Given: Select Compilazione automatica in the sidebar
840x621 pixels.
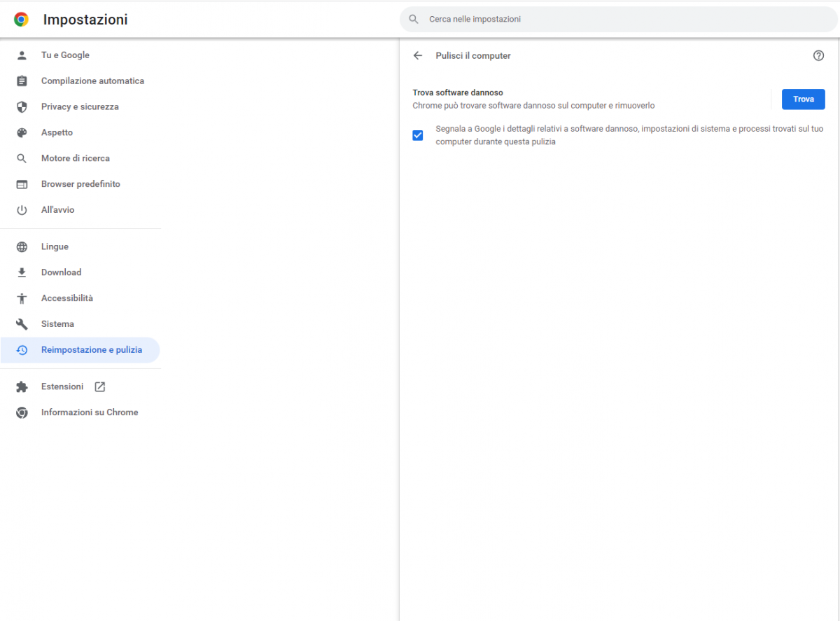Looking at the screenshot, I should (92, 81).
